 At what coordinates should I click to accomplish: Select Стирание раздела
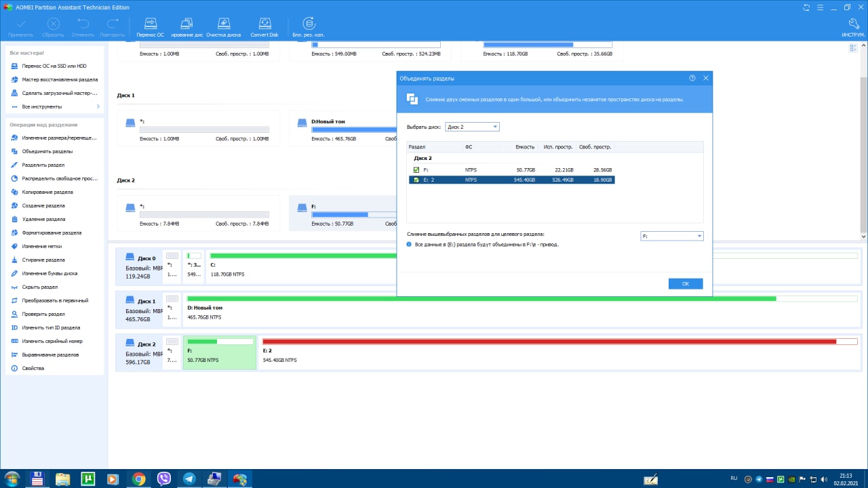click(x=38, y=260)
